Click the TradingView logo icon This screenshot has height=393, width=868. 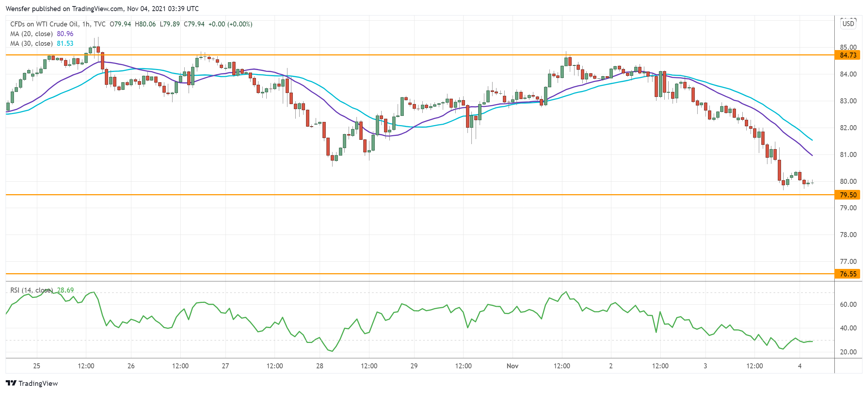point(11,383)
